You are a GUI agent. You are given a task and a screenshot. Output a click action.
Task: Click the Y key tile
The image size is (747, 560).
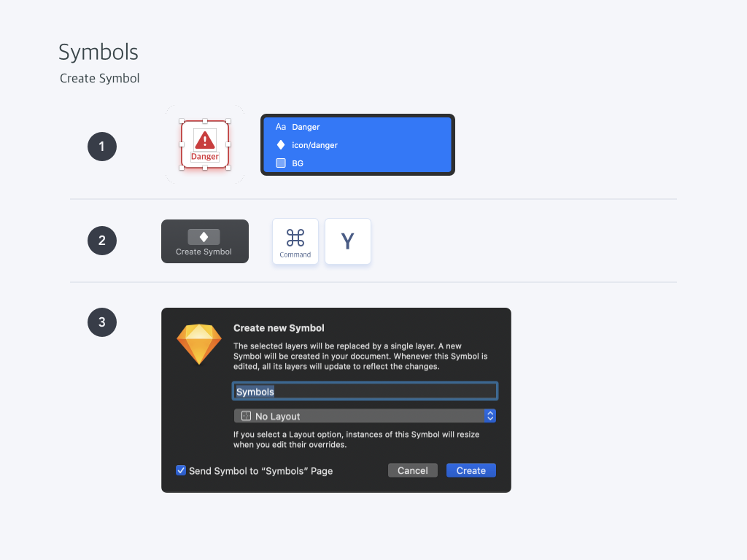(348, 241)
